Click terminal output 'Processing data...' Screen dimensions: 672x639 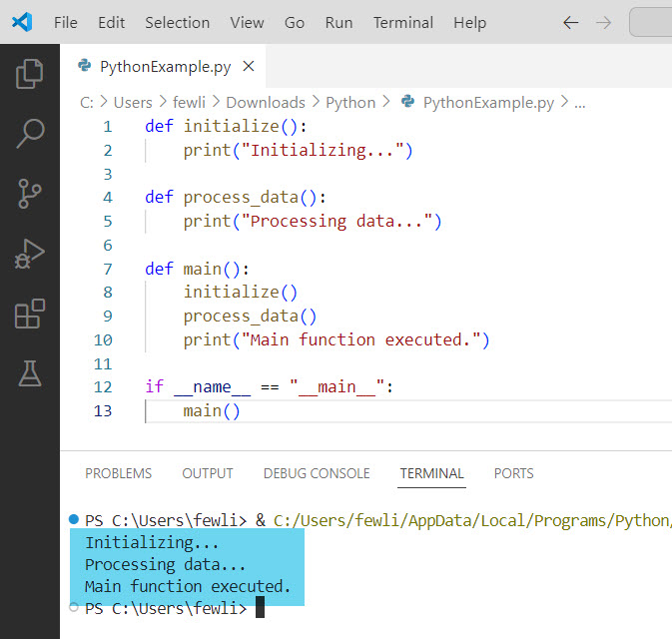[166, 564]
